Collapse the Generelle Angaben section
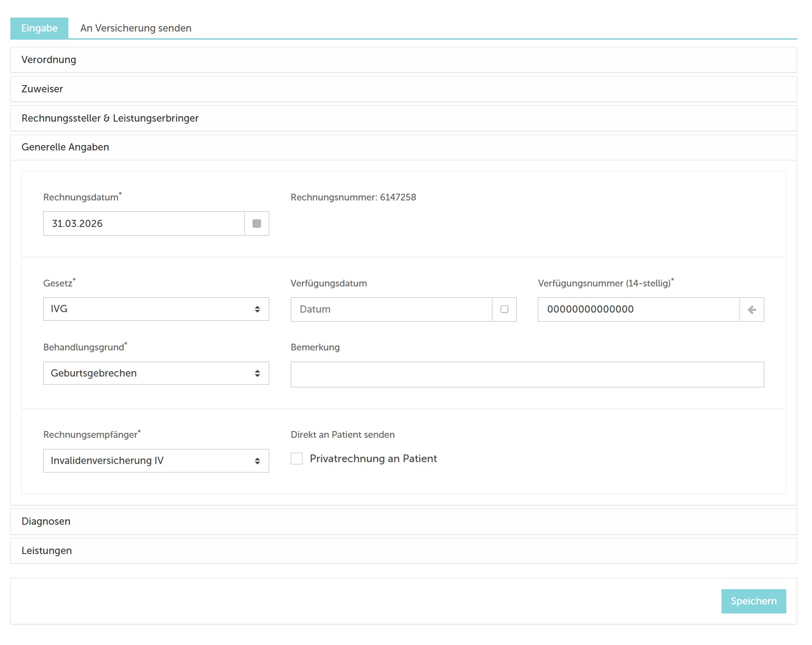The image size is (812, 645). (x=65, y=147)
